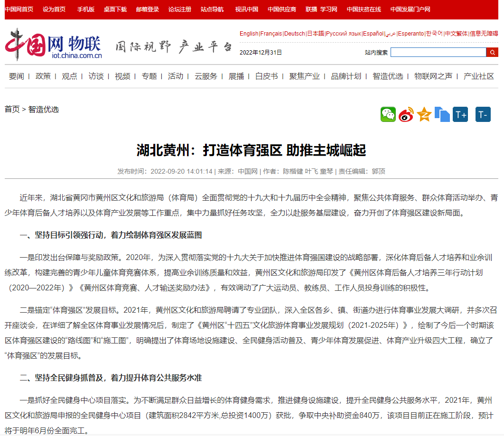Open the 云服务 navigation menu item
The image size is (504, 436).
(x=205, y=76)
